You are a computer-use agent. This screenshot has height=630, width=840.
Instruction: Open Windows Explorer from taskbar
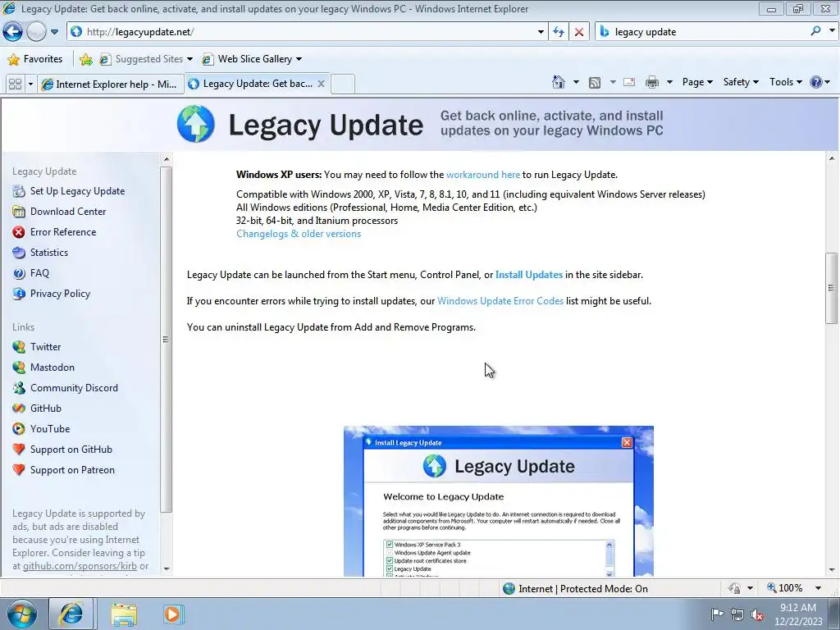[x=124, y=614]
